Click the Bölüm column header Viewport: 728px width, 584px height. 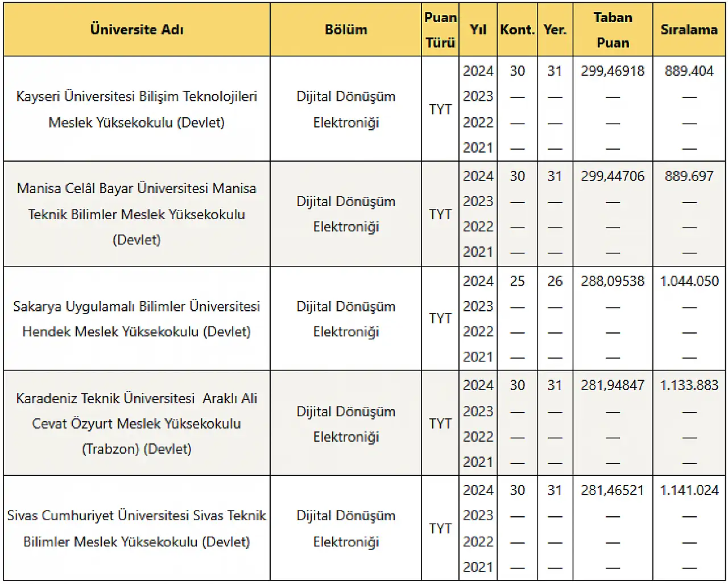[346, 30]
